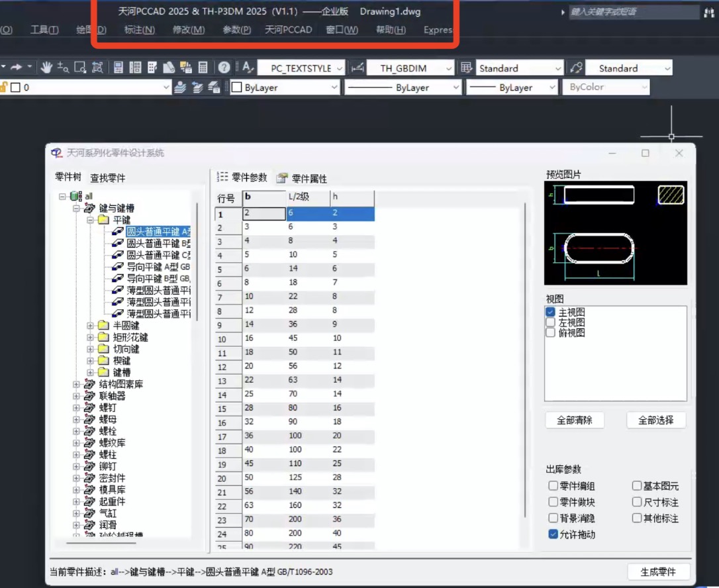Open the 帮助(H) menu
This screenshot has height=588, width=719.
click(391, 30)
